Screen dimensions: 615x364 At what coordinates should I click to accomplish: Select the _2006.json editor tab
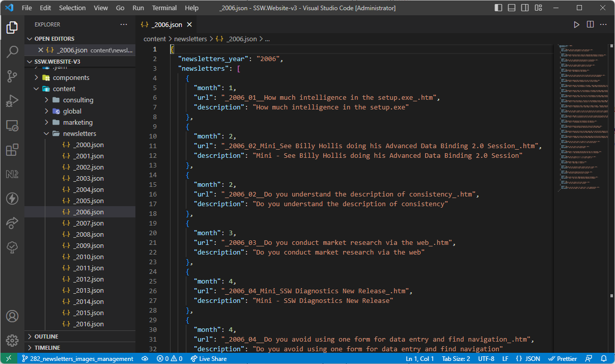coord(166,24)
